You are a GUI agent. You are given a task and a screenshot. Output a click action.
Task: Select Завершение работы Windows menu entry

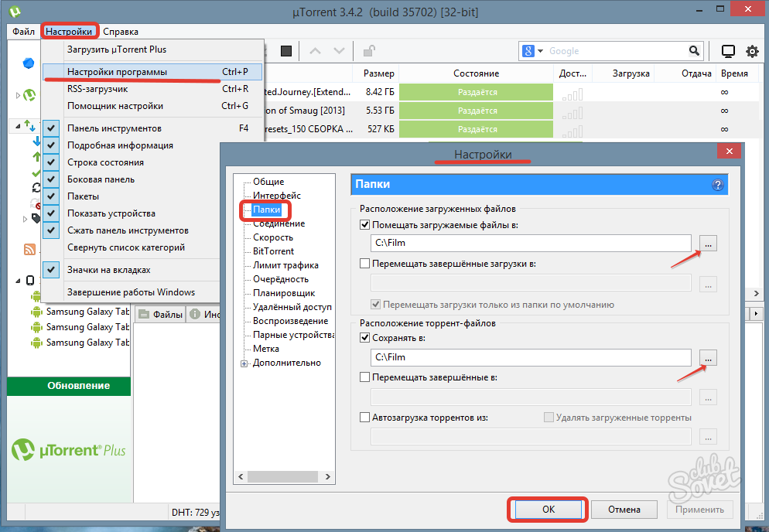[x=131, y=292]
